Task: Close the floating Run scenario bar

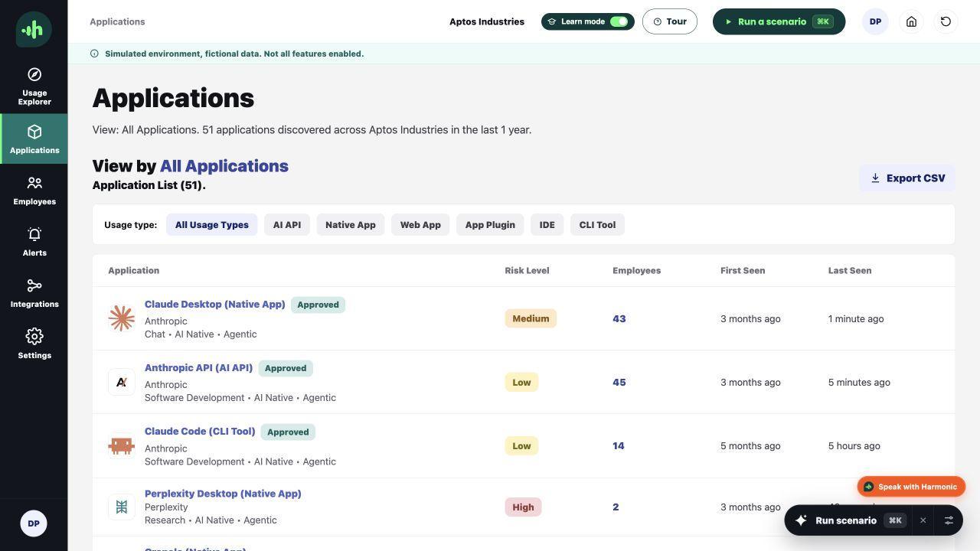Action: point(923,520)
